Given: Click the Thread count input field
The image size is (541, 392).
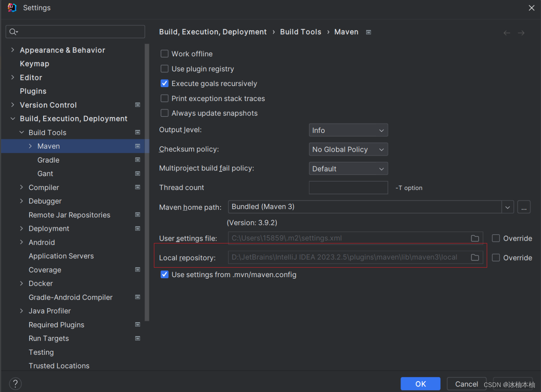Looking at the screenshot, I should coord(348,188).
